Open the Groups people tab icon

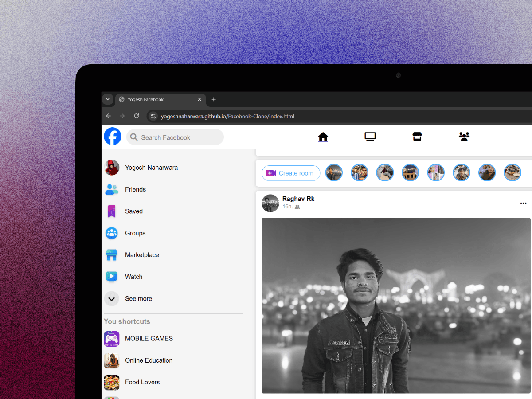point(464,137)
